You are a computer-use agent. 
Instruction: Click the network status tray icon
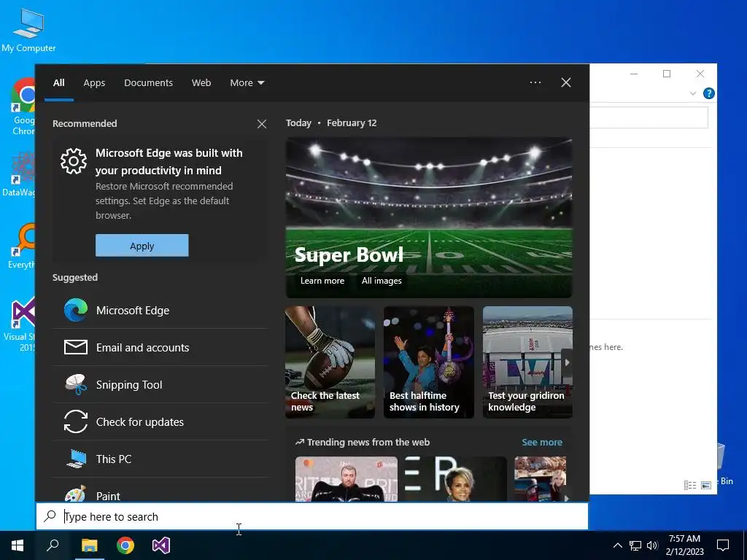tap(635, 545)
